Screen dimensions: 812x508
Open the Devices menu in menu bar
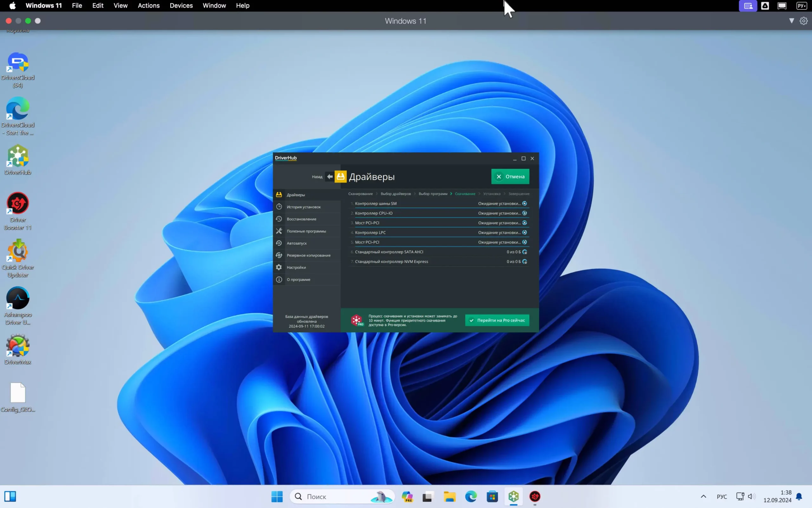point(181,6)
